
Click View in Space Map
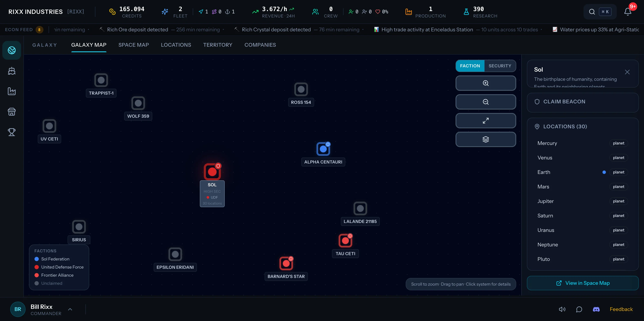(582, 283)
